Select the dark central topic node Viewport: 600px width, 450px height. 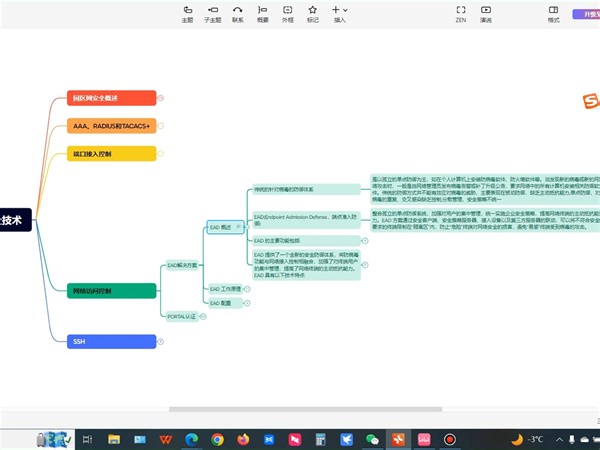15,220
